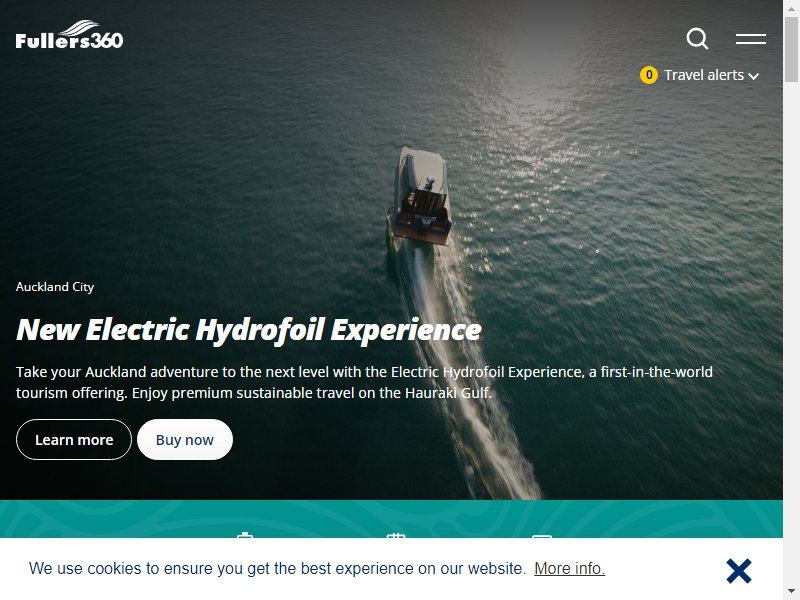
Task: Click the Fullers360 logo
Action: (69, 35)
